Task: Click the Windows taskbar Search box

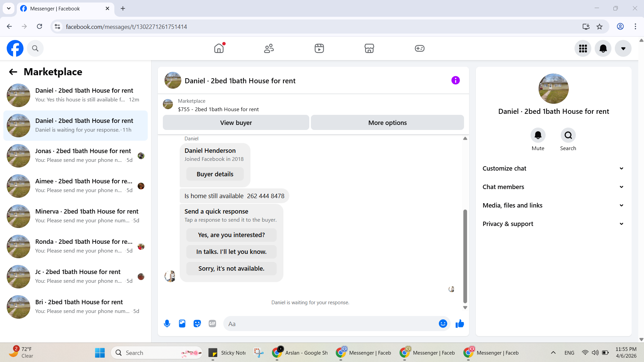Action: pos(156,353)
